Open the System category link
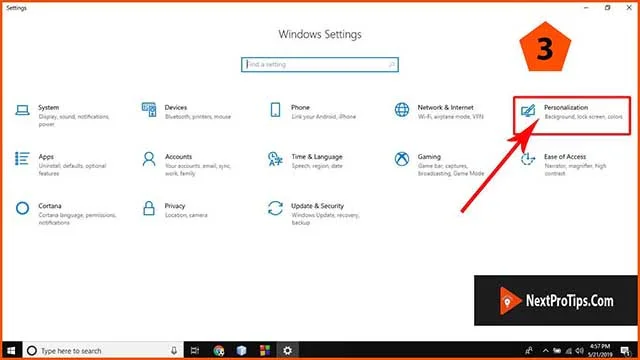 pos(49,107)
